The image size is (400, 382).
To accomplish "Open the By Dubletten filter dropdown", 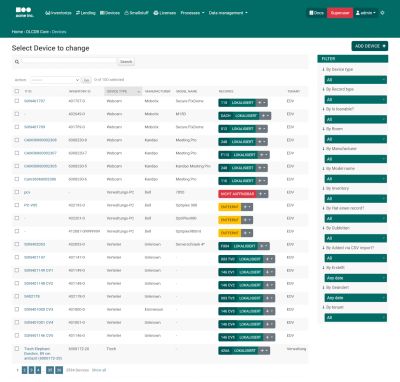I will pos(356,238).
